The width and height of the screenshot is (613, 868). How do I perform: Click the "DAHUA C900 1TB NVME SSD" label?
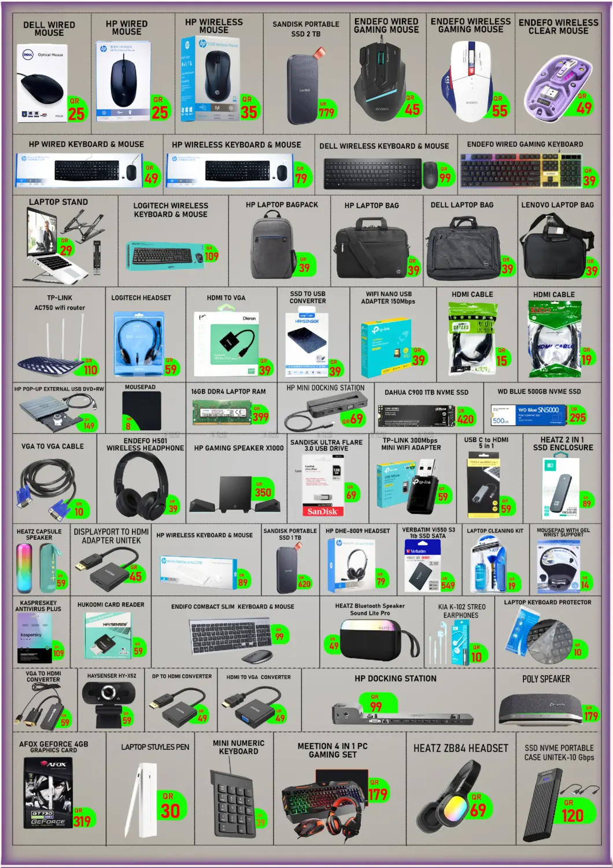pyautogui.click(x=427, y=392)
